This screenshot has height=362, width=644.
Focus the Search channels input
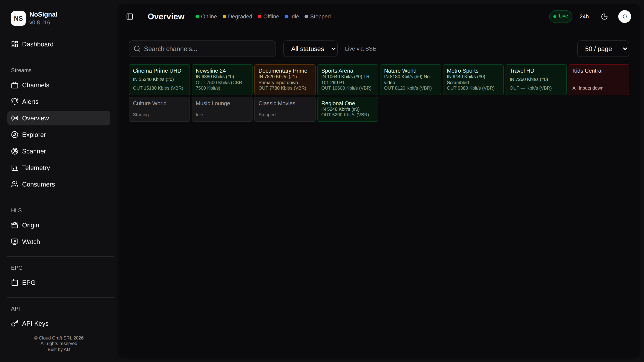202,49
